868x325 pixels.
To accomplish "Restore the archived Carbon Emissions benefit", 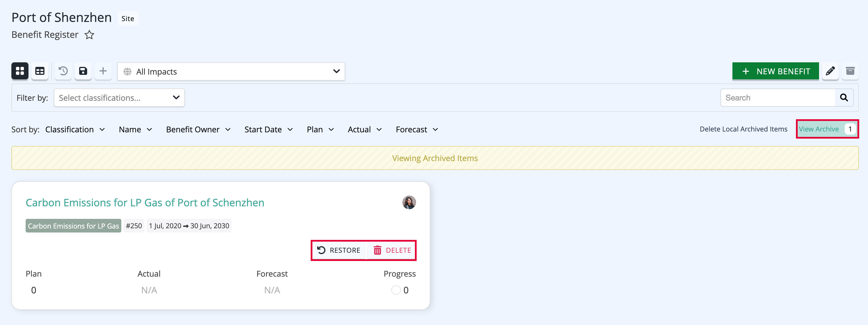I will click(339, 250).
